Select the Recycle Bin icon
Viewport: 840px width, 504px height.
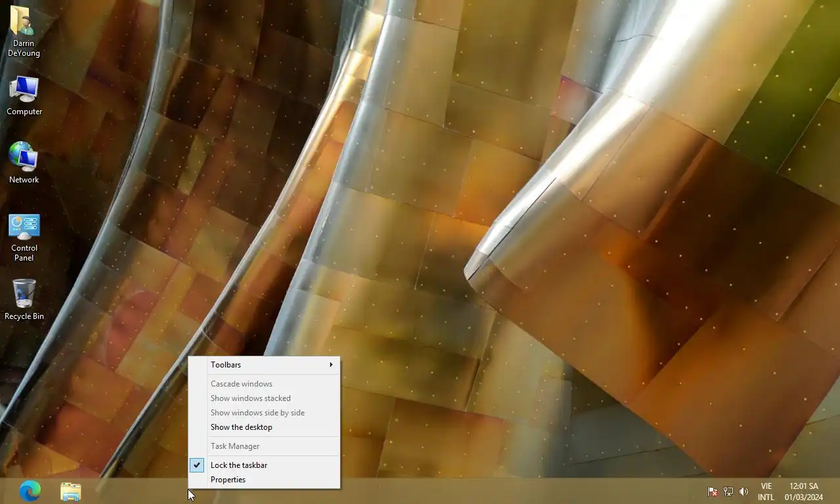[24, 300]
